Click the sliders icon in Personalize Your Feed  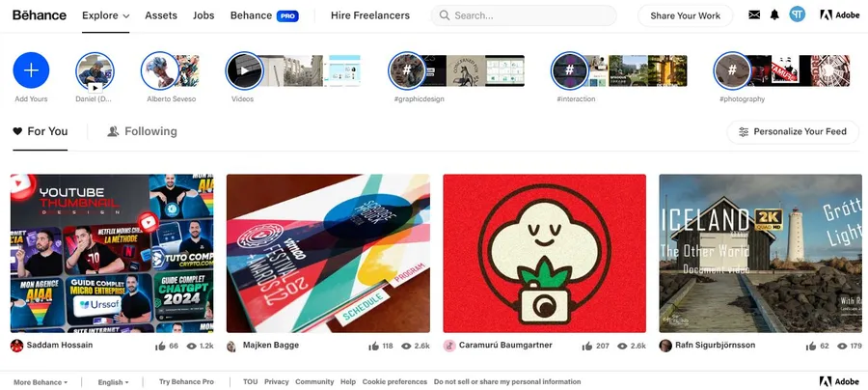click(744, 132)
